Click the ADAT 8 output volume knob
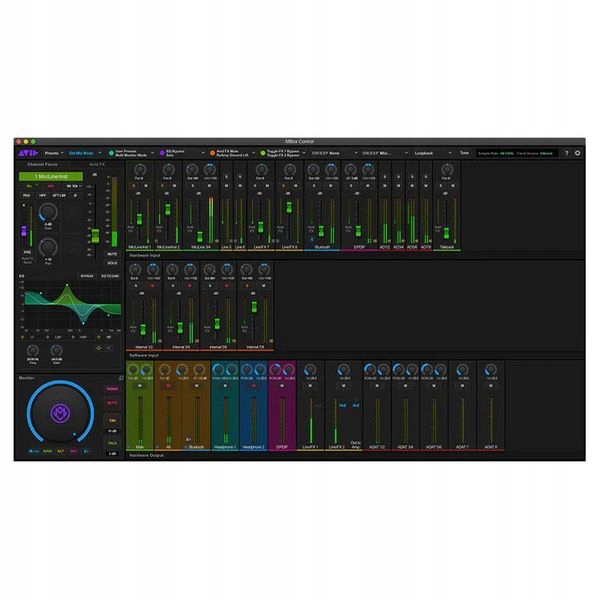The width and height of the screenshot is (600, 600). coord(491,370)
